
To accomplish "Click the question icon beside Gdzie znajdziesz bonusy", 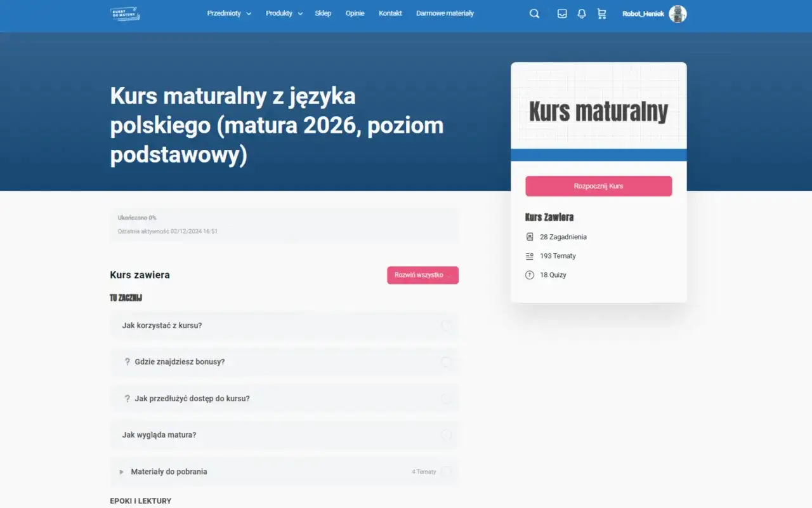I will [128, 362].
